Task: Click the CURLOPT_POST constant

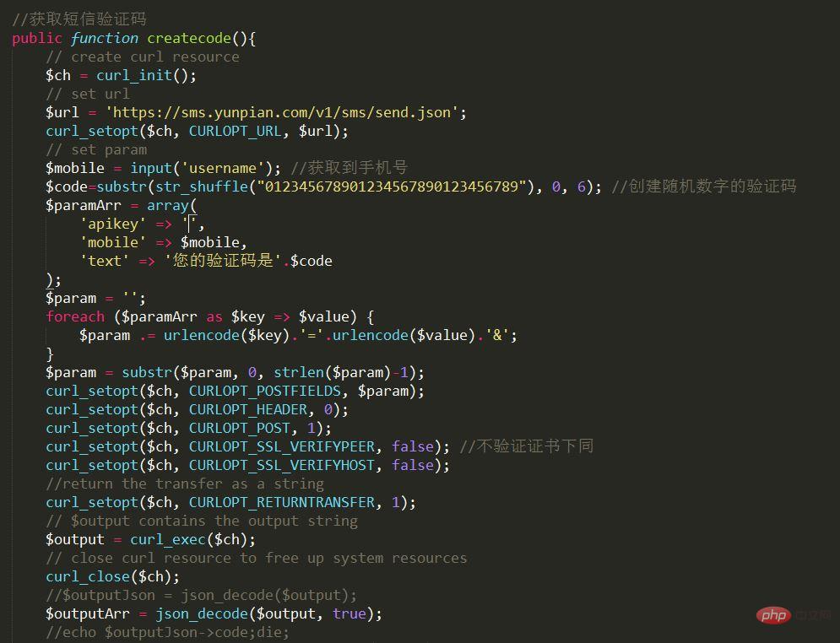Action: pyautogui.click(x=240, y=428)
